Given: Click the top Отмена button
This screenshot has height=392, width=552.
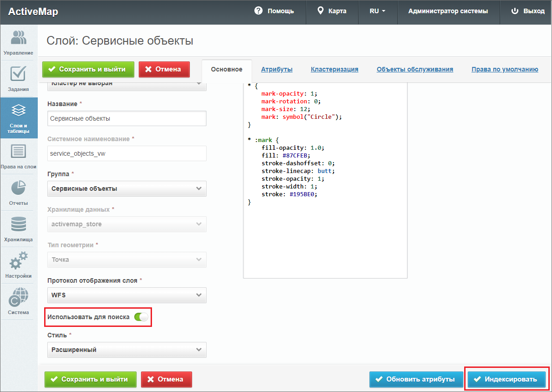Looking at the screenshot, I should 164,69.
